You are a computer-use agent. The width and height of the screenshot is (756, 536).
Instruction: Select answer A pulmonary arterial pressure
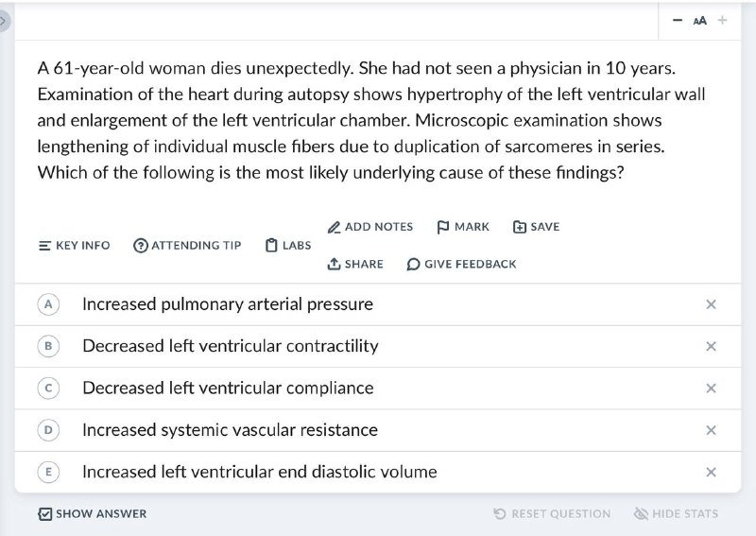point(378,304)
